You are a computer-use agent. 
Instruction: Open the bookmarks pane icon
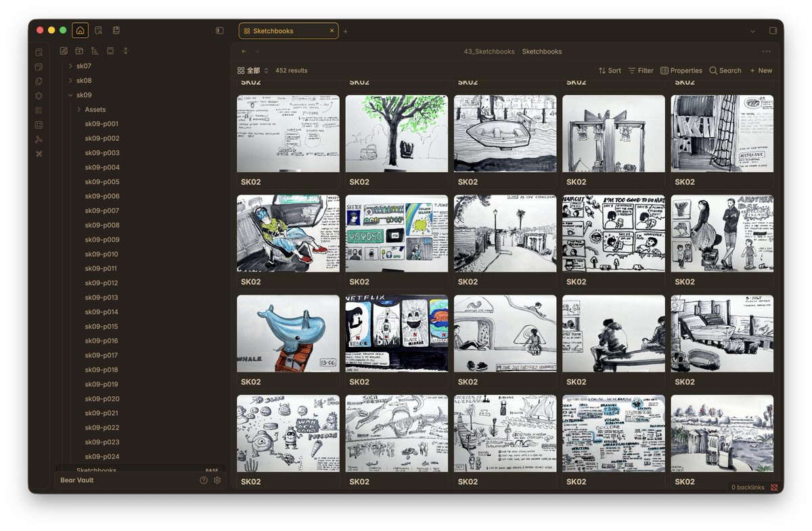[x=116, y=30]
